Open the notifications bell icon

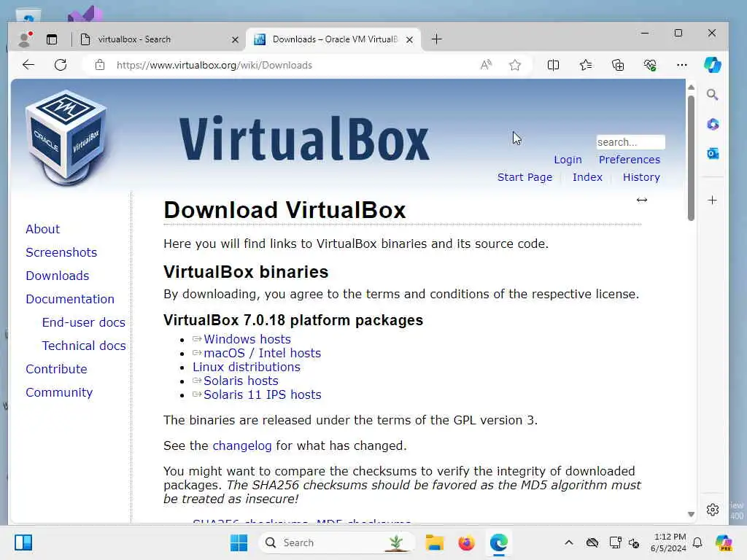[x=697, y=542]
